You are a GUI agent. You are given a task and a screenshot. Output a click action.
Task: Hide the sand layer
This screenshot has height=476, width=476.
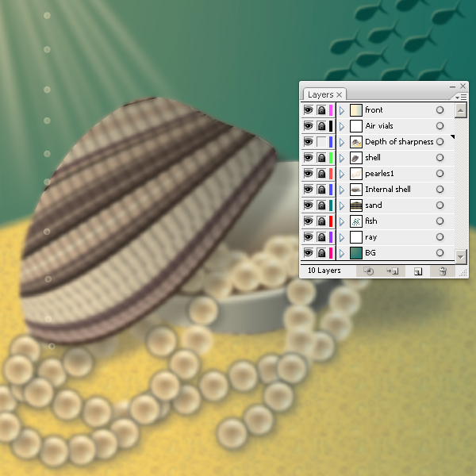308,205
